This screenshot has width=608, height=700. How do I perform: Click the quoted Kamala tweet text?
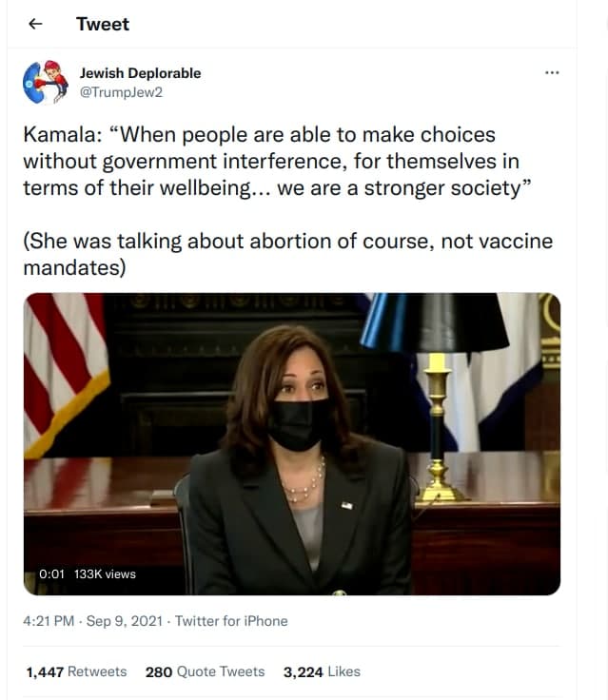click(278, 162)
